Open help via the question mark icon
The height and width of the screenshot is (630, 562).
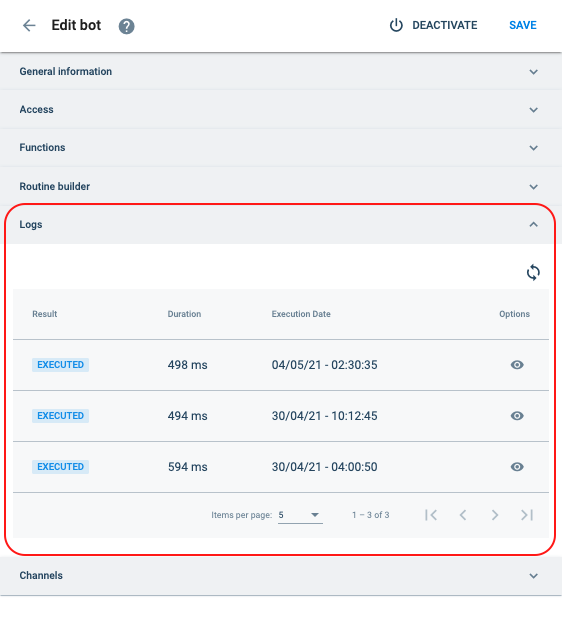point(127,26)
